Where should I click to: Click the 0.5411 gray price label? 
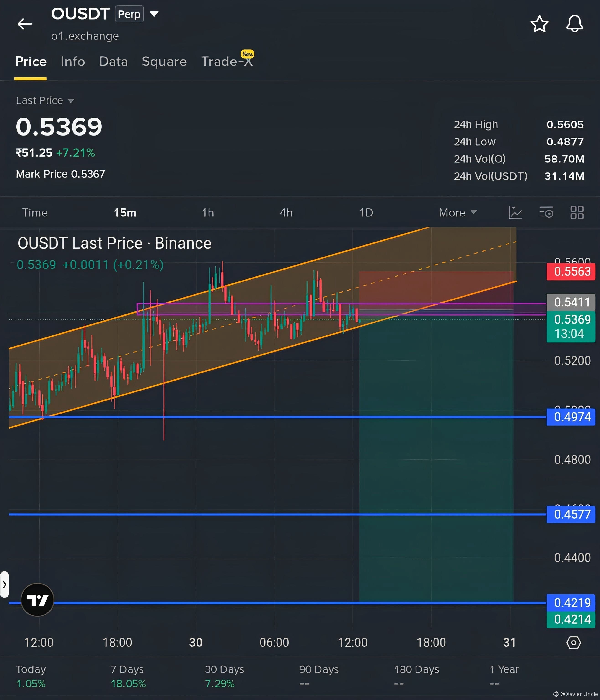coord(571,302)
